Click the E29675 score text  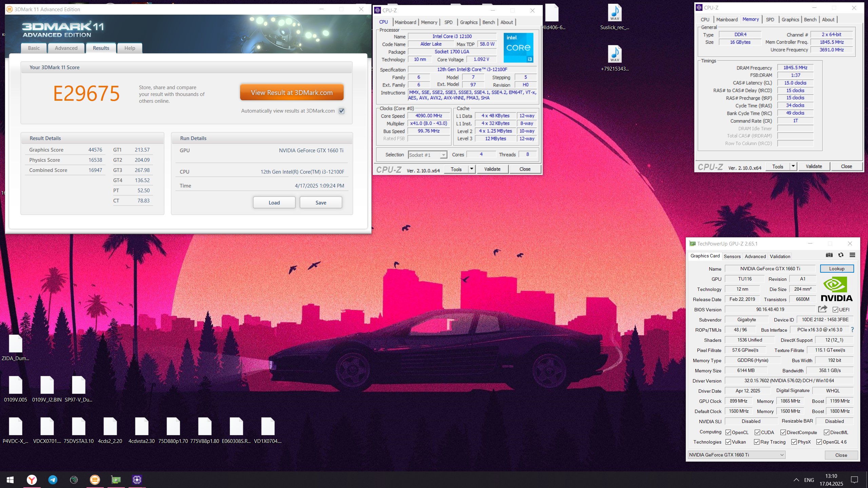tap(86, 93)
